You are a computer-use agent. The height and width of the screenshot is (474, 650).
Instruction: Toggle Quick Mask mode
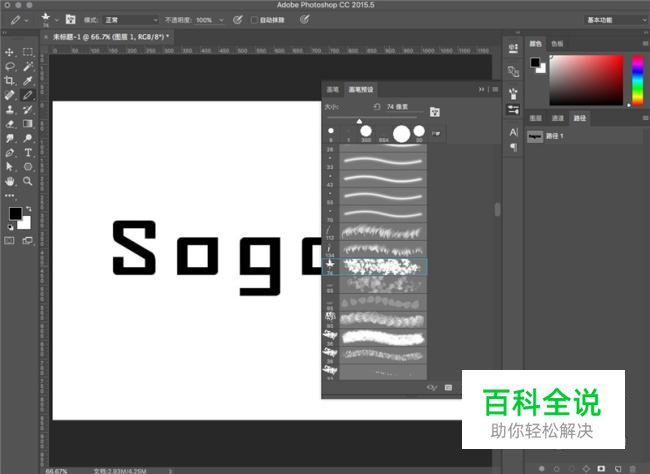[x=9, y=241]
